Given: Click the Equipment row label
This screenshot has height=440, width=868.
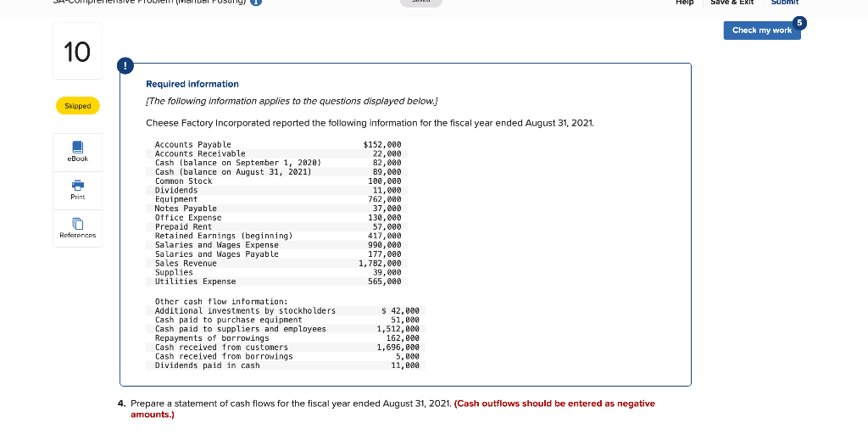Looking at the screenshot, I should tap(176, 199).
